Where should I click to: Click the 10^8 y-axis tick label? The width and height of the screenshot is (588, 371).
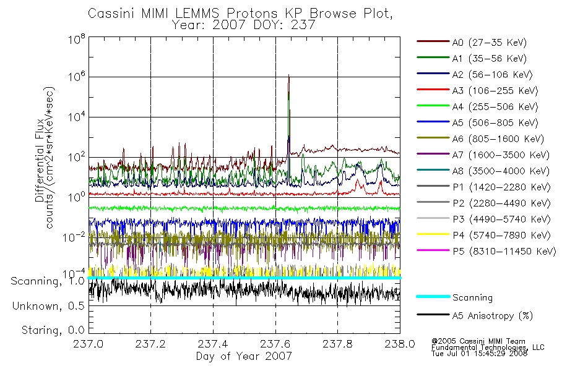tap(76, 40)
